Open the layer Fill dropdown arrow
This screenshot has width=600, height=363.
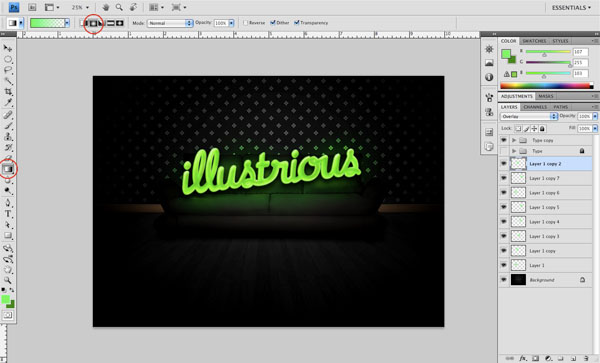point(595,129)
